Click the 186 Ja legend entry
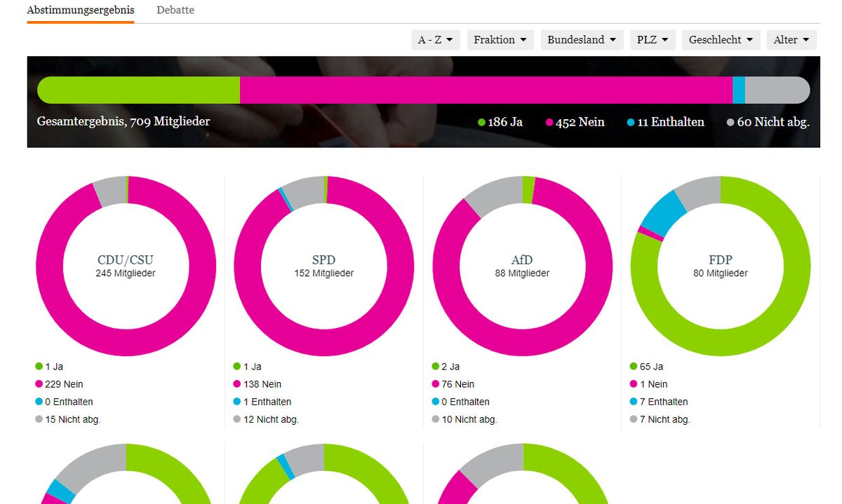Image resolution: width=842 pixels, height=504 pixels. (x=500, y=122)
